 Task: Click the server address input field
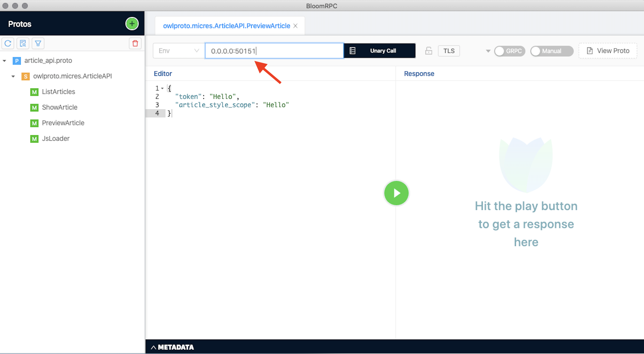274,51
